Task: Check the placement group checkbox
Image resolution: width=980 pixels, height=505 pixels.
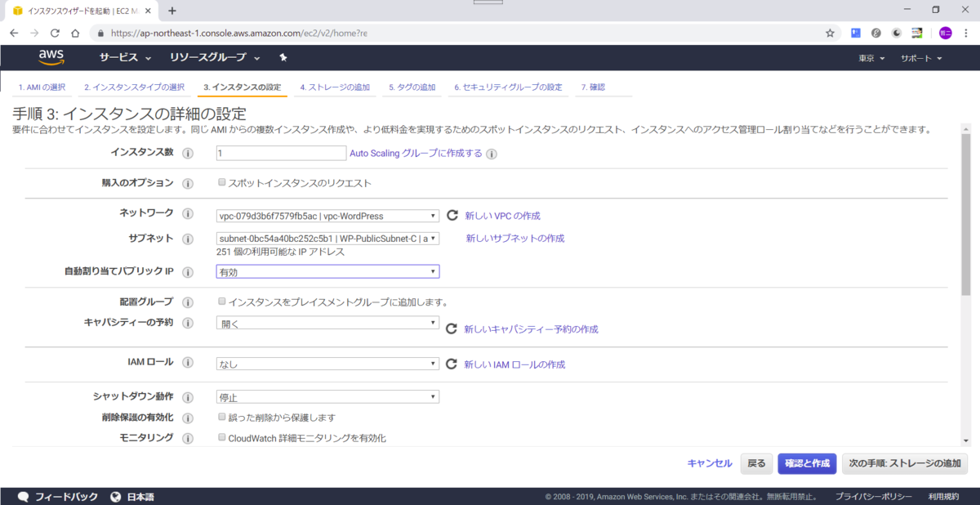Action: [x=221, y=301]
